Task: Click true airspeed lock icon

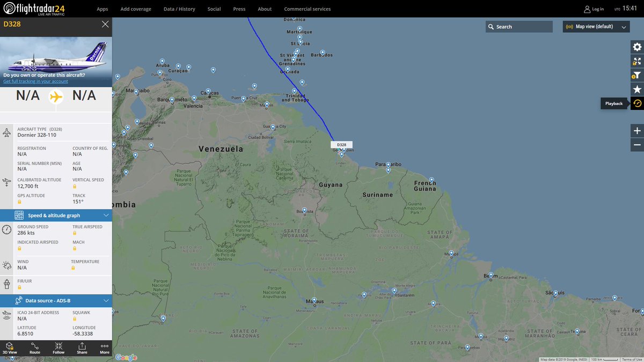Action: 75,233
